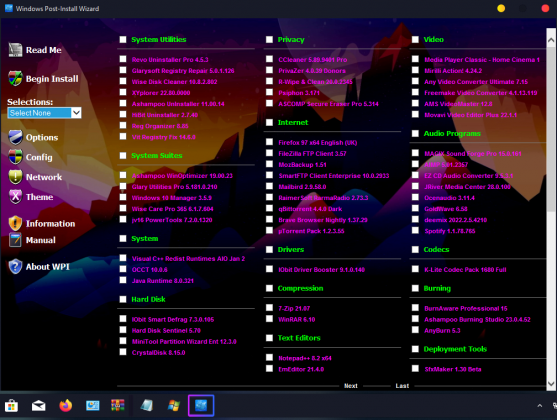
Task: Open the Network menu item
Action: pos(44,177)
